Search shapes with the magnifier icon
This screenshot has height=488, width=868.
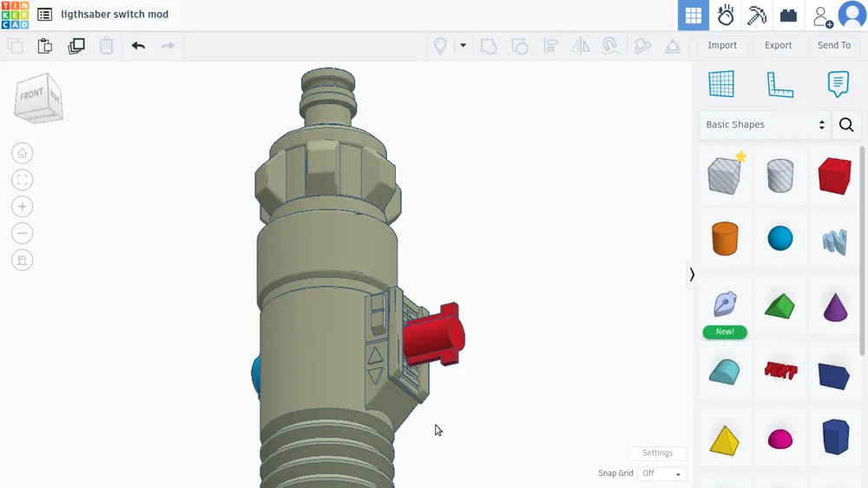pyautogui.click(x=845, y=125)
